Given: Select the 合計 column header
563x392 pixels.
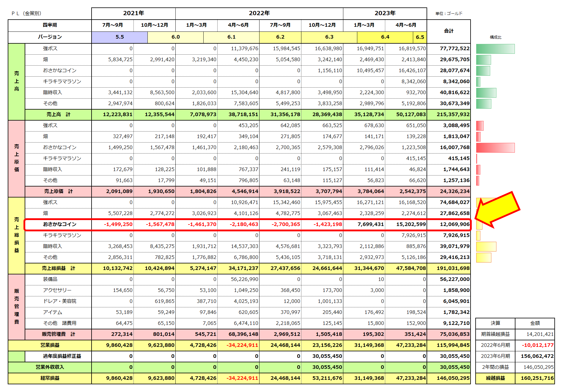Looking at the screenshot, I should (449, 31).
